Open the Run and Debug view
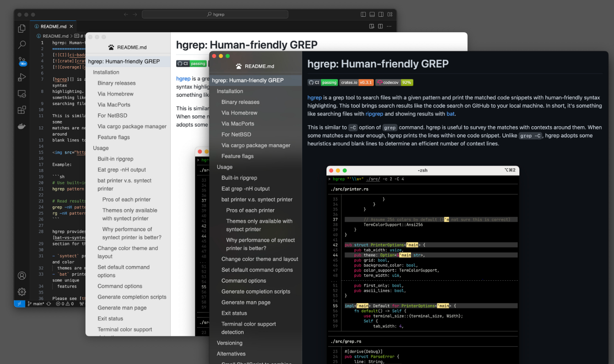This screenshot has width=614, height=364. tap(22, 77)
